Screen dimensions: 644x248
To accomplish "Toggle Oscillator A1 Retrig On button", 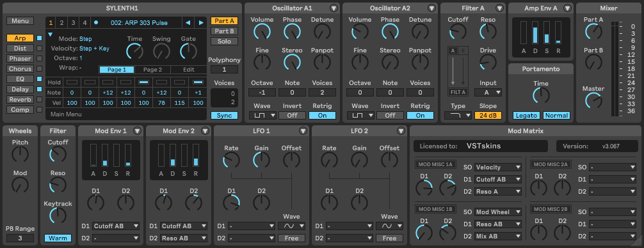I will click(323, 116).
